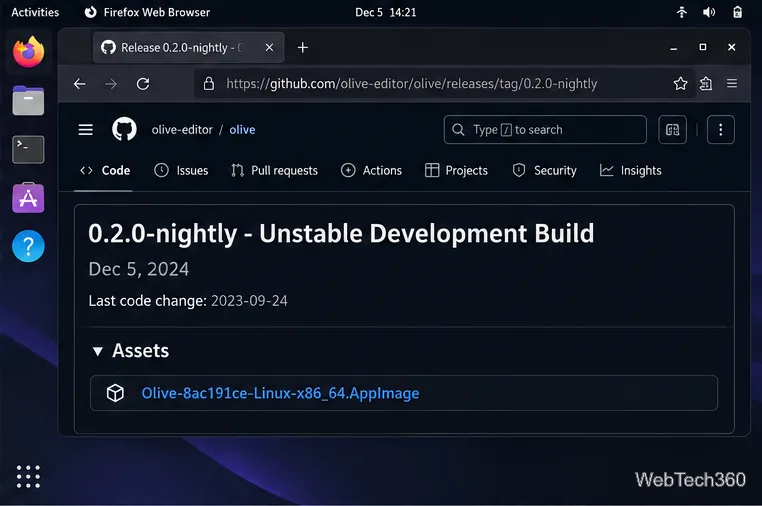This screenshot has height=506, width=762.
Task: Launch Firefox from the dock
Action: tap(28, 52)
